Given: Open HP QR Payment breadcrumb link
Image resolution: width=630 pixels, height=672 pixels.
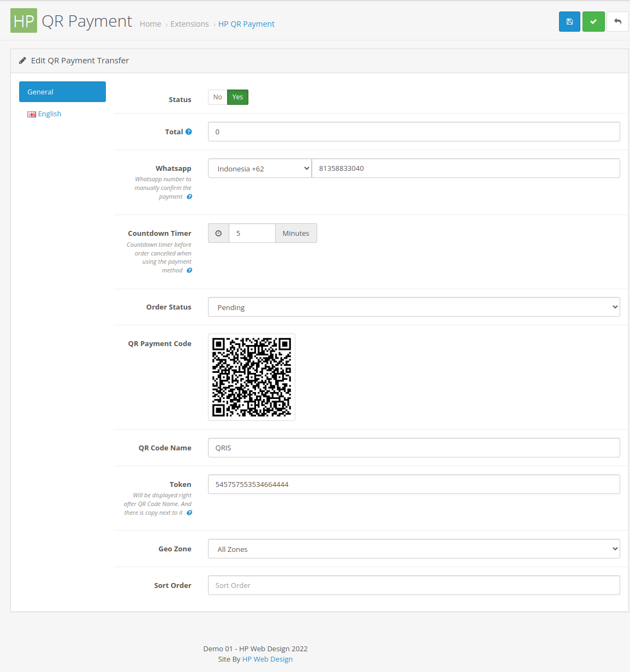Looking at the screenshot, I should [246, 24].
